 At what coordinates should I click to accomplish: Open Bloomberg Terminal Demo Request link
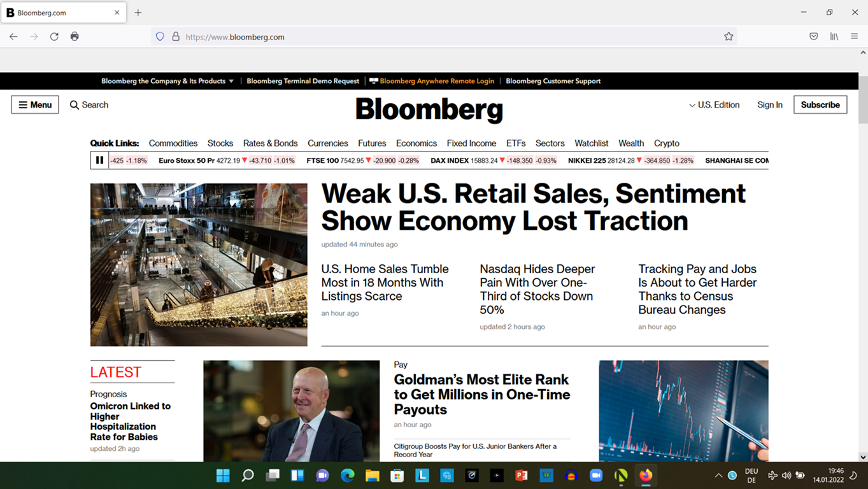click(x=303, y=81)
